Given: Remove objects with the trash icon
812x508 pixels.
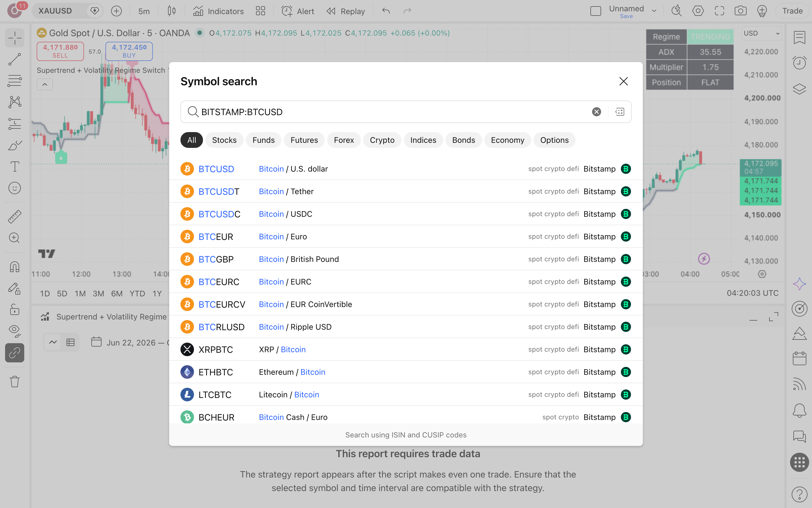Looking at the screenshot, I should tap(14, 382).
